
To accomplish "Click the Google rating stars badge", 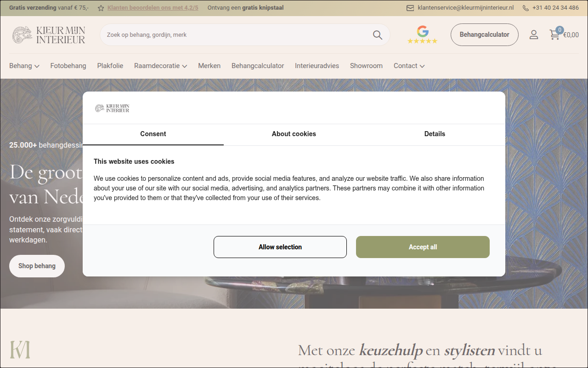I will coord(423,35).
